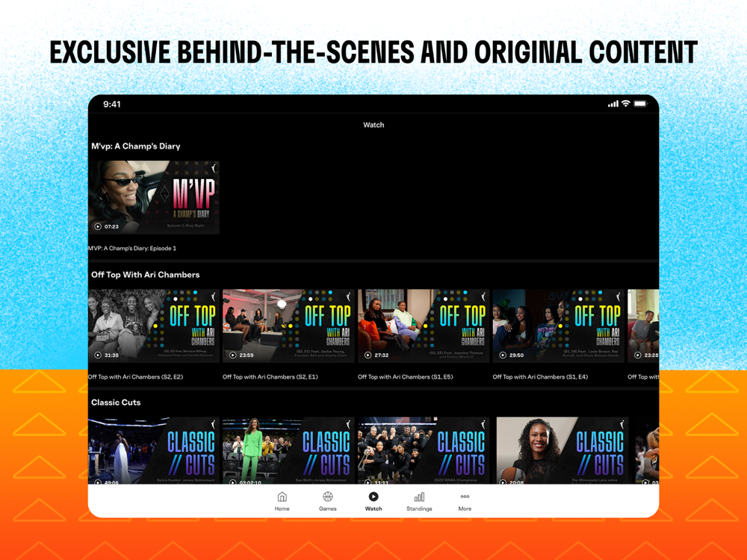This screenshot has height=560, width=747.
Task: Open Off Top S2 E2 thumbnail
Action: point(154,326)
